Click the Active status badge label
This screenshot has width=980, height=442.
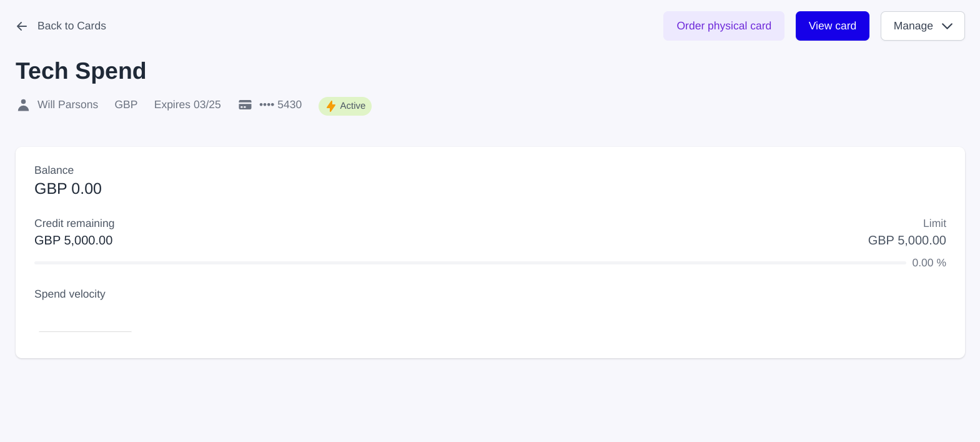click(x=352, y=106)
